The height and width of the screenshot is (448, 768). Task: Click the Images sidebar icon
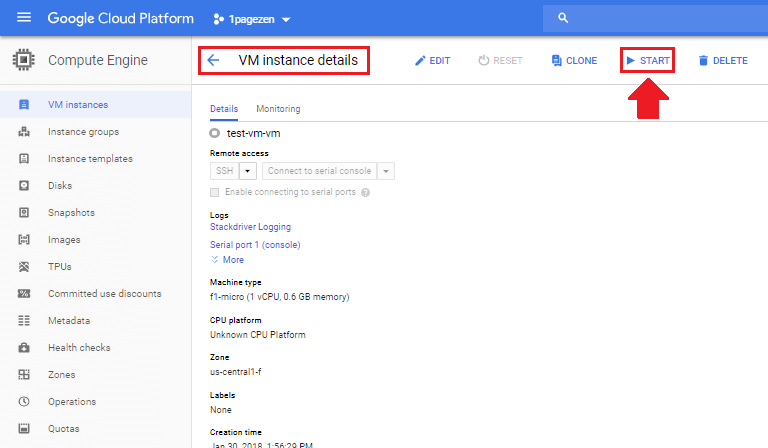[24, 239]
